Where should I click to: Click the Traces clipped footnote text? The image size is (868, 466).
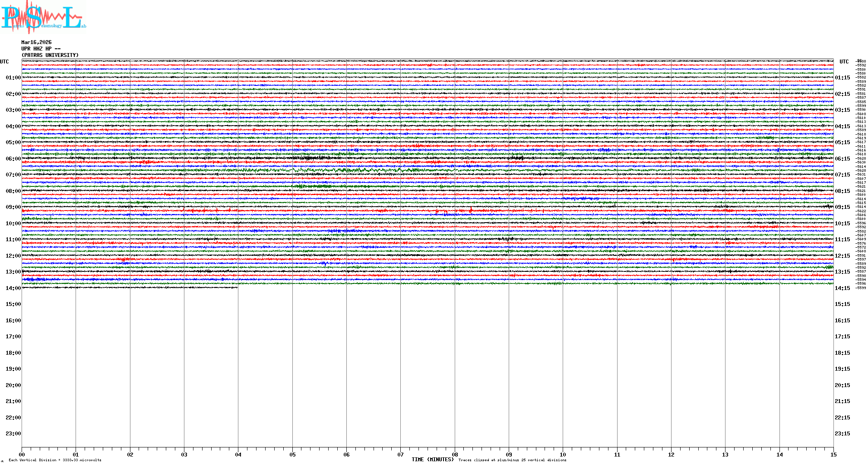[x=512, y=460]
